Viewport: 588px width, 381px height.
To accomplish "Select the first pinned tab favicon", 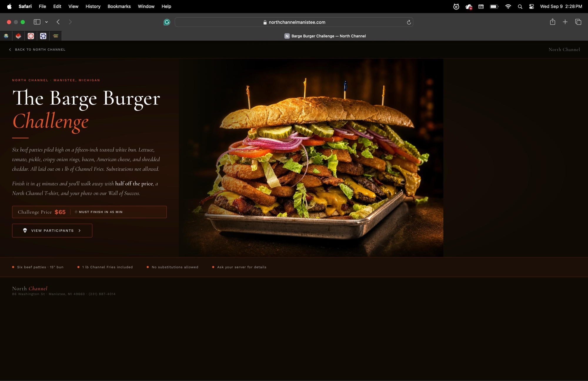I will (x=6, y=36).
